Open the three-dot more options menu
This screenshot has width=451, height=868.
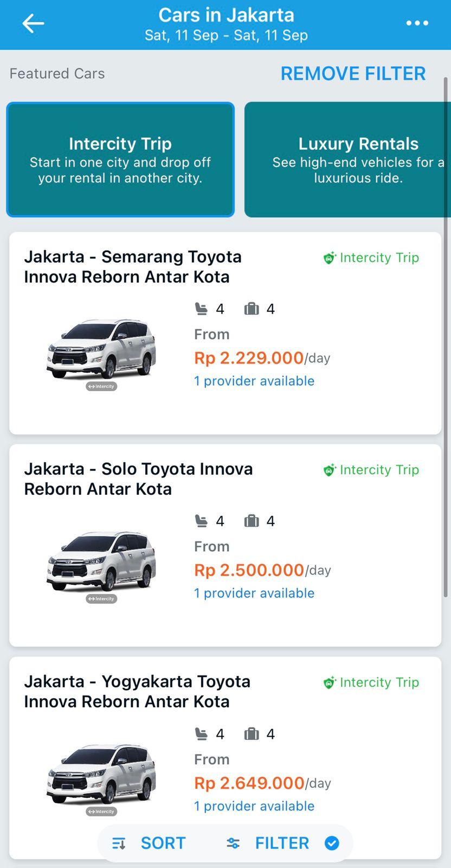[417, 23]
